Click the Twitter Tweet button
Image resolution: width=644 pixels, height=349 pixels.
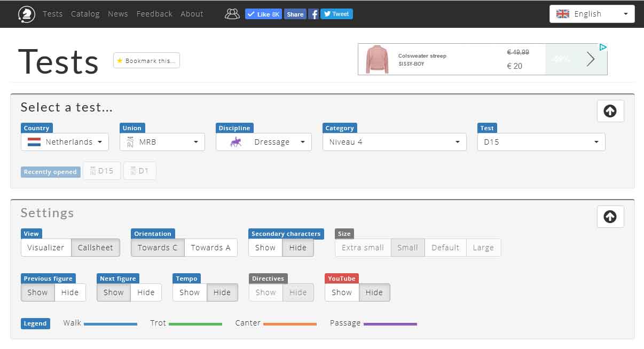point(336,14)
